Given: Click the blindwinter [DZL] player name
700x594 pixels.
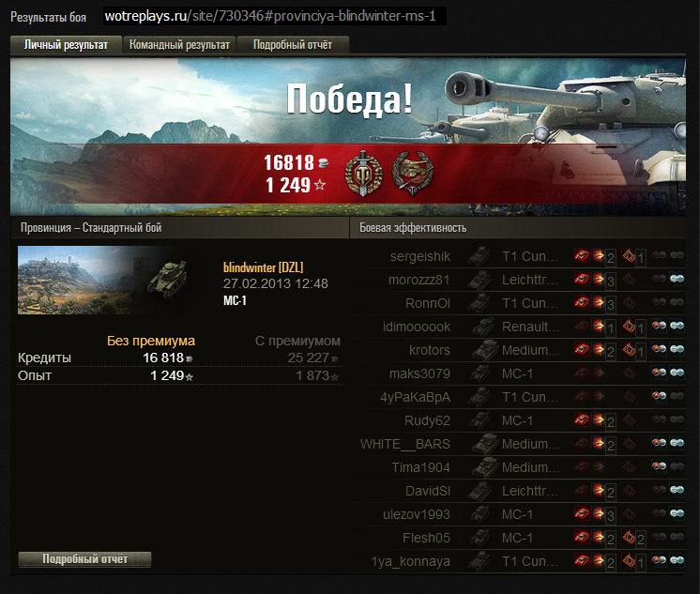Looking at the screenshot, I should point(263,267).
